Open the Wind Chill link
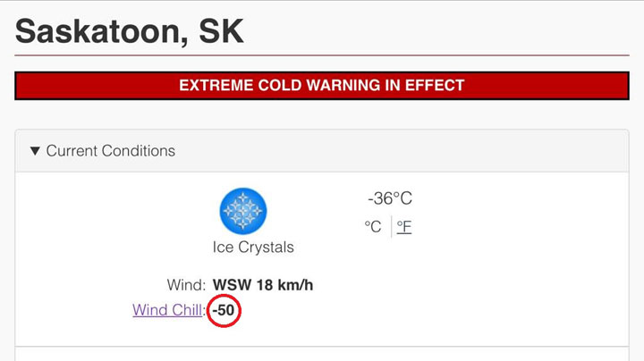The height and width of the screenshot is (361, 644). pos(167,310)
